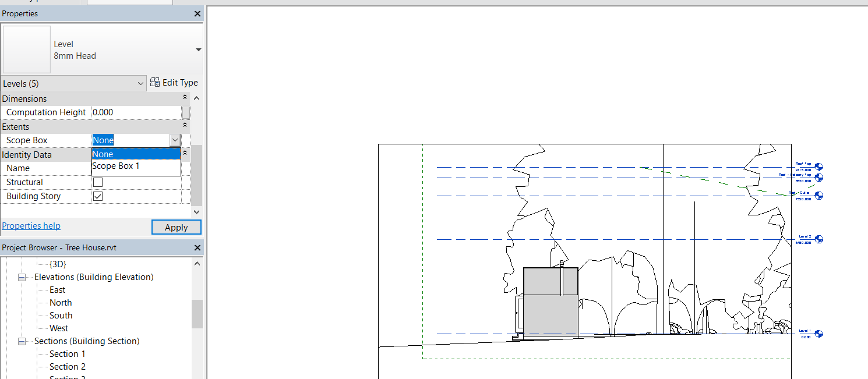Viewport: 868px width, 379px height.
Task: Click the Computation Height small side button
Action: tap(186, 112)
